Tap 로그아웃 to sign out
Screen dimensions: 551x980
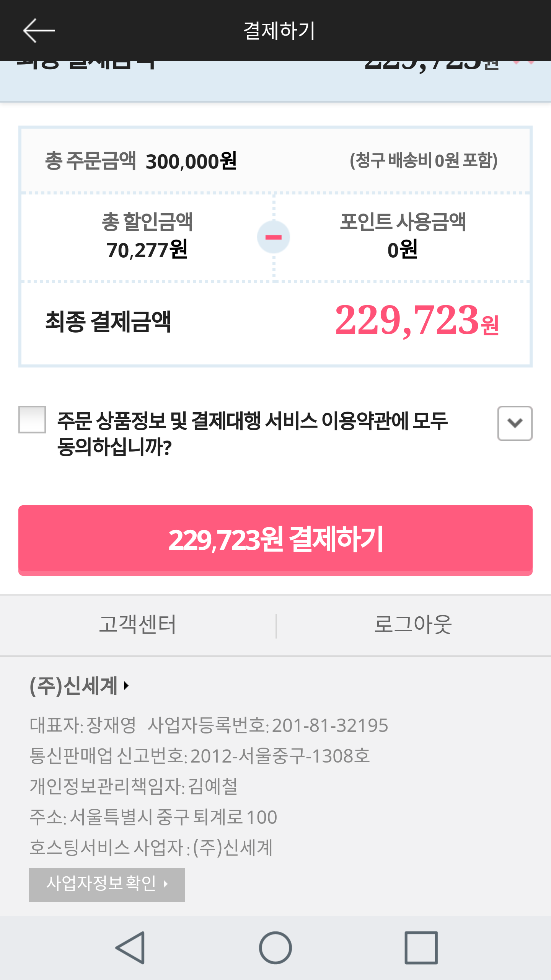(x=413, y=625)
